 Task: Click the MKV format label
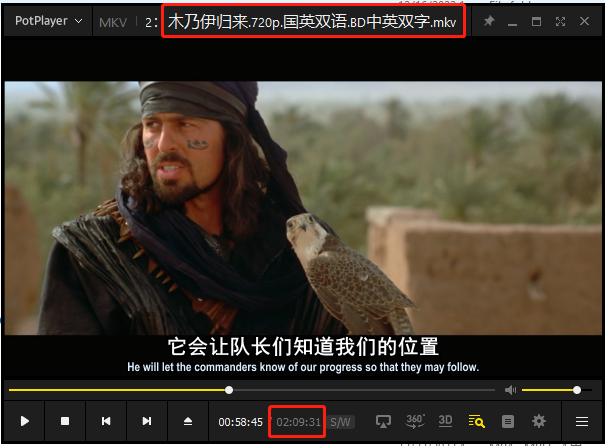click(113, 22)
